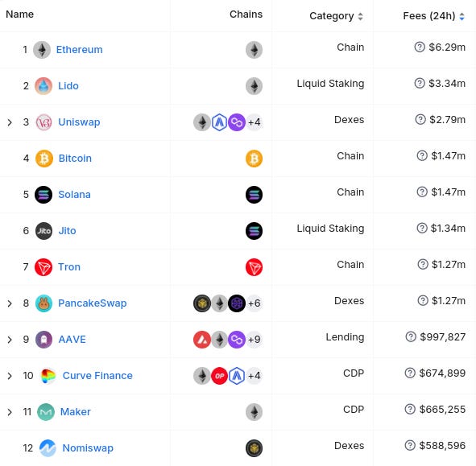Expand the PancakeSwap row chevron

[x=10, y=303]
